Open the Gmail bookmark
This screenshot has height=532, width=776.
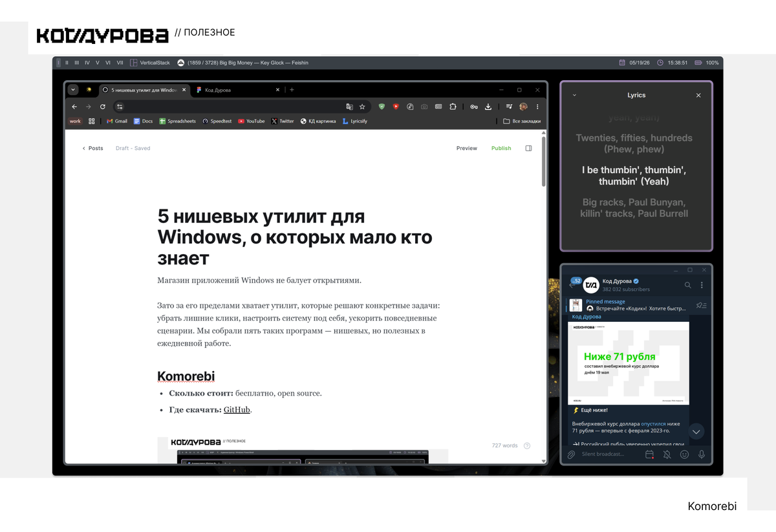(117, 121)
